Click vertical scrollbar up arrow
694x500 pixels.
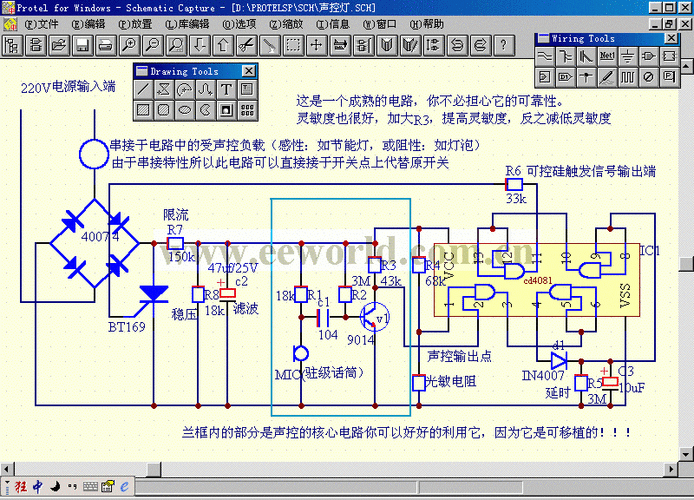pyautogui.click(x=686, y=67)
